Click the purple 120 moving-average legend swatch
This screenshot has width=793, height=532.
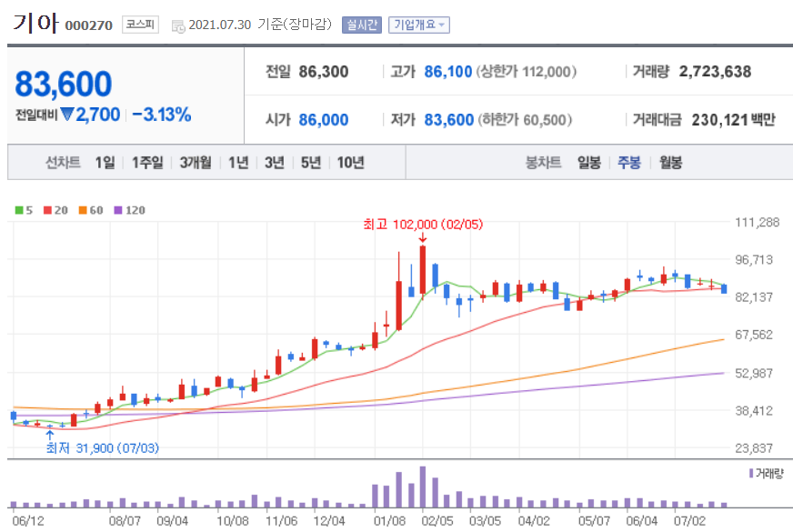coord(118,210)
